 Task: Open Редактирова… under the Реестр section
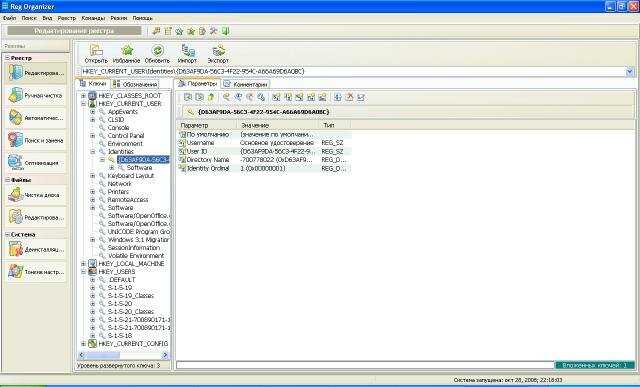pyautogui.click(x=36, y=73)
